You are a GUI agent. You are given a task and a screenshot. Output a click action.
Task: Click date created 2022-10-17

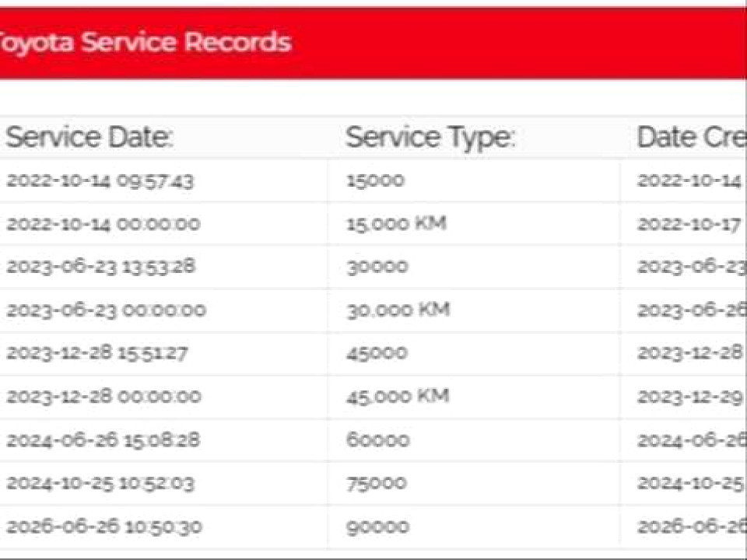click(689, 224)
